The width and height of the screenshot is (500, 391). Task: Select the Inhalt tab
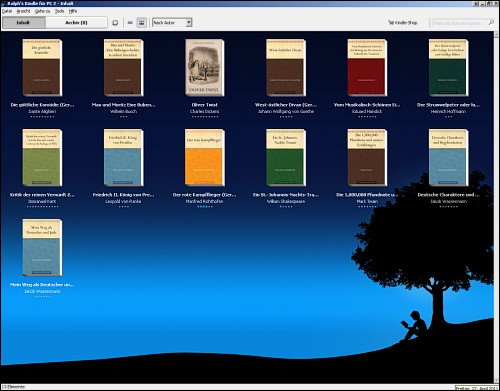point(23,23)
